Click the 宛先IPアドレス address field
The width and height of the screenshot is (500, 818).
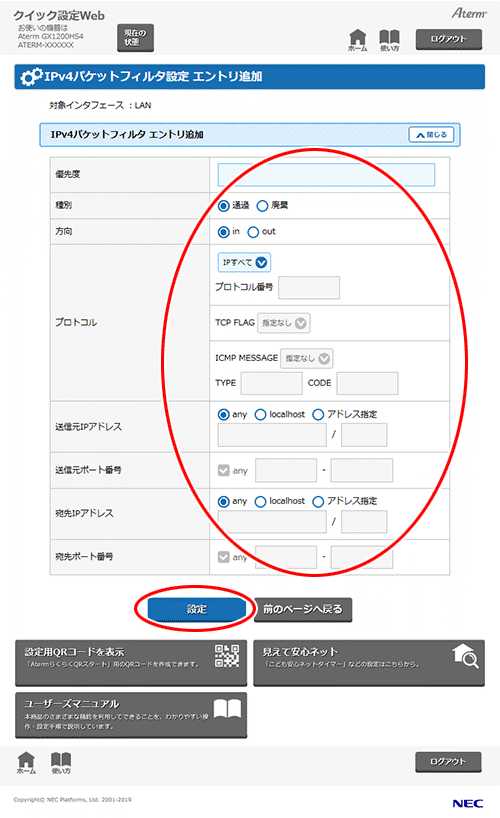(x=272, y=522)
